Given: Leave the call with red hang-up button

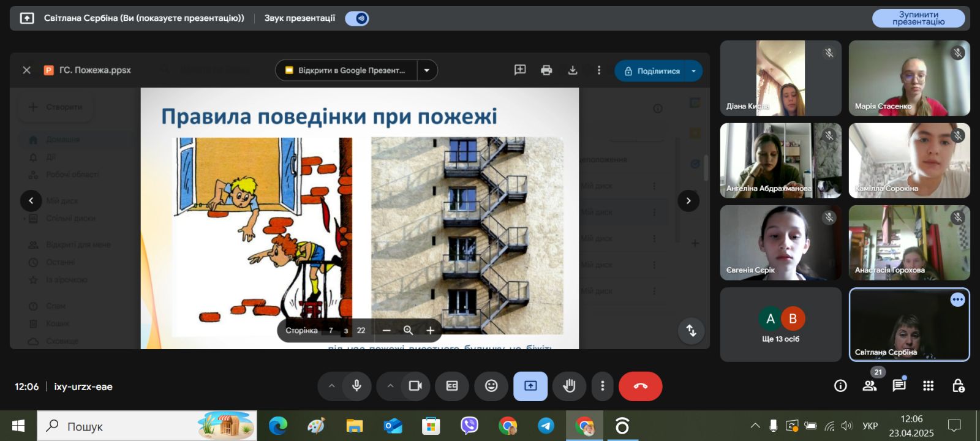Looking at the screenshot, I should click(641, 386).
